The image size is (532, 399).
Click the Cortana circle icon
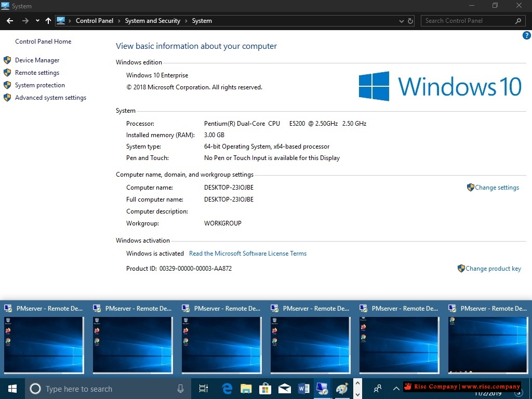tap(35, 389)
